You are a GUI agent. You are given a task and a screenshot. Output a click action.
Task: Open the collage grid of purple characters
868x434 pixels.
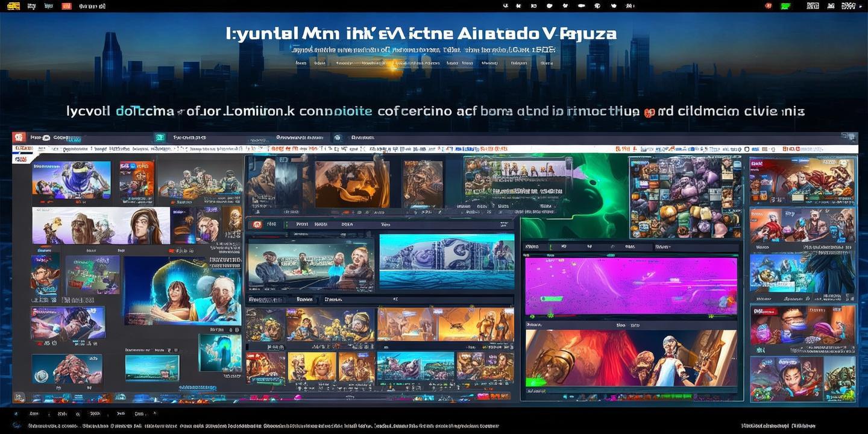pyautogui.click(x=685, y=198)
